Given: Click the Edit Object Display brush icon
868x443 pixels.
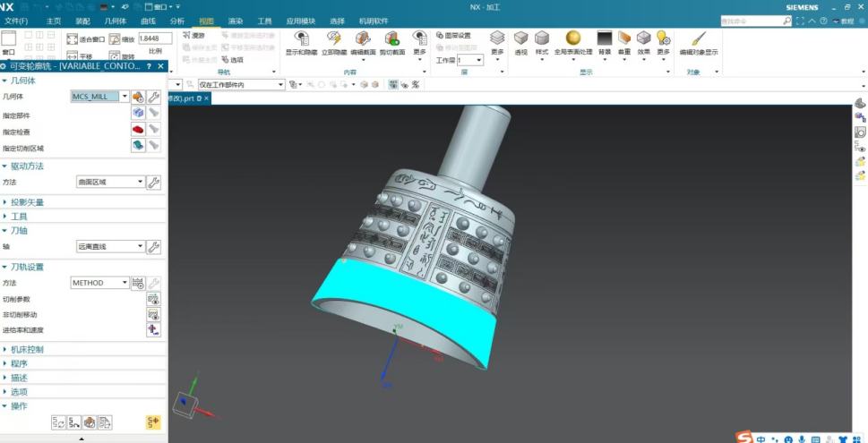Looking at the screenshot, I should pos(698,39).
